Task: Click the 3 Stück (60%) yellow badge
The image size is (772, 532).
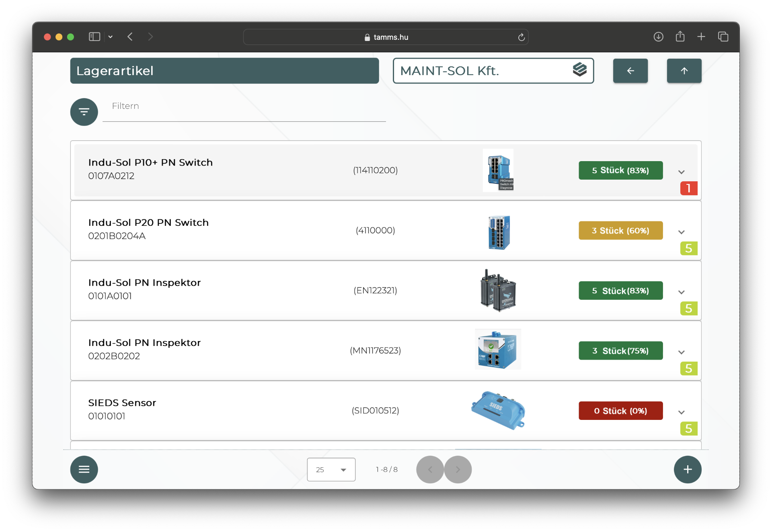Action: (x=620, y=231)
